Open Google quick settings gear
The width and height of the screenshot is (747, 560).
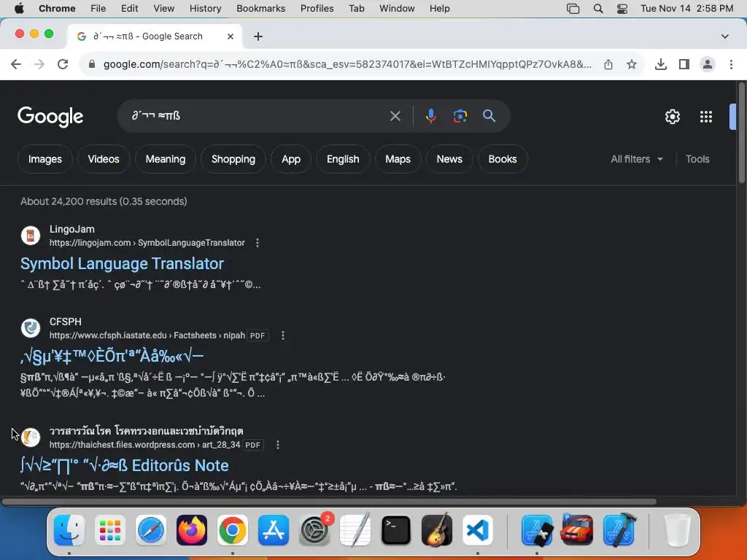(672, 117)
